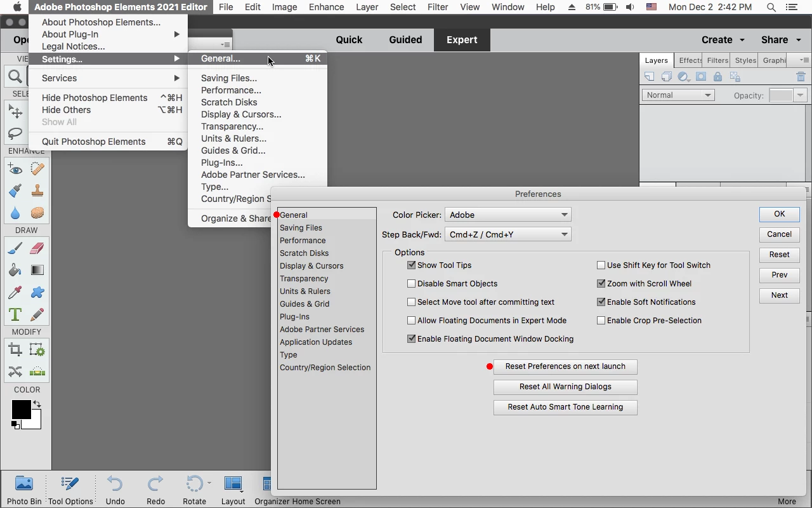Screen dimensions: 812x508
Task: Open the Step Back/Fwd dropdown
Action: click(x=508, y=234)
